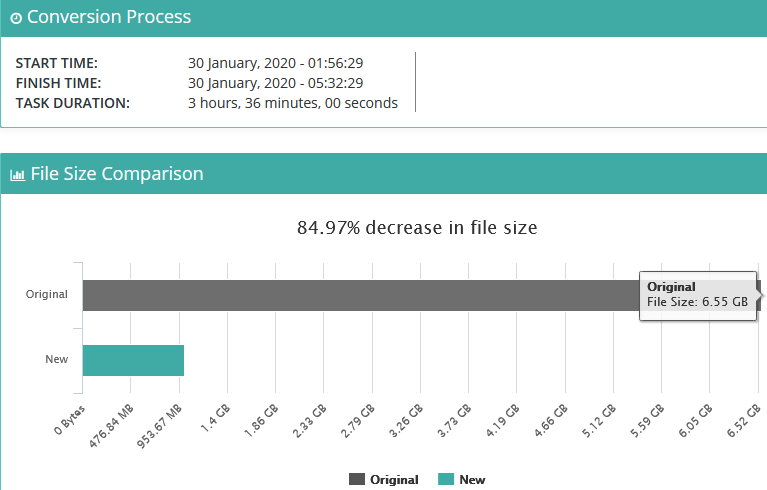The width and height of the screenshot is (767, 490).
Task: Click the 2.79 GB axis tick label
Action: (x=358, y=421)
